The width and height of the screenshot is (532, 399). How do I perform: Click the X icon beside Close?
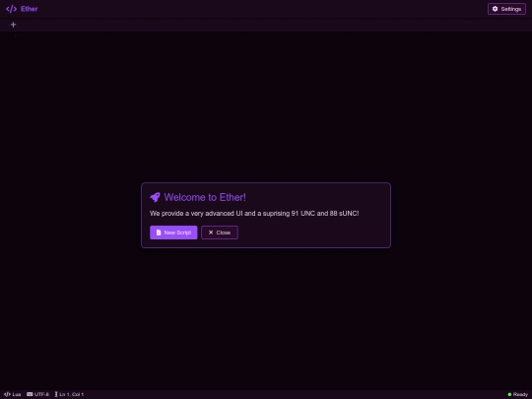click(211, 233)
